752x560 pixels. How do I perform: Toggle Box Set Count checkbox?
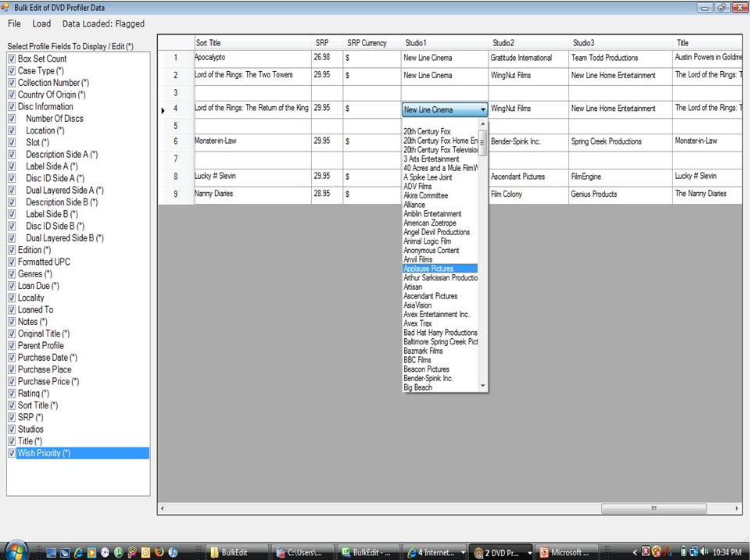pyautogui.click(x=12, y=59)
